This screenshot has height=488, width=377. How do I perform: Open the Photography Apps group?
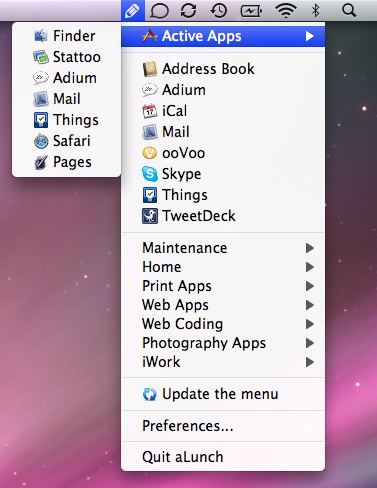(223, 343)
